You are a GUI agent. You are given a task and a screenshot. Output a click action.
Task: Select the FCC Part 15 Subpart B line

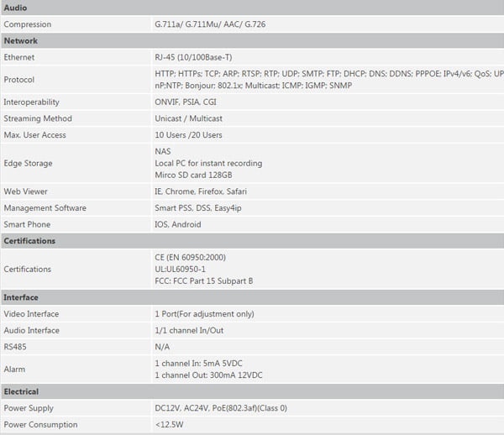(204, 280)
